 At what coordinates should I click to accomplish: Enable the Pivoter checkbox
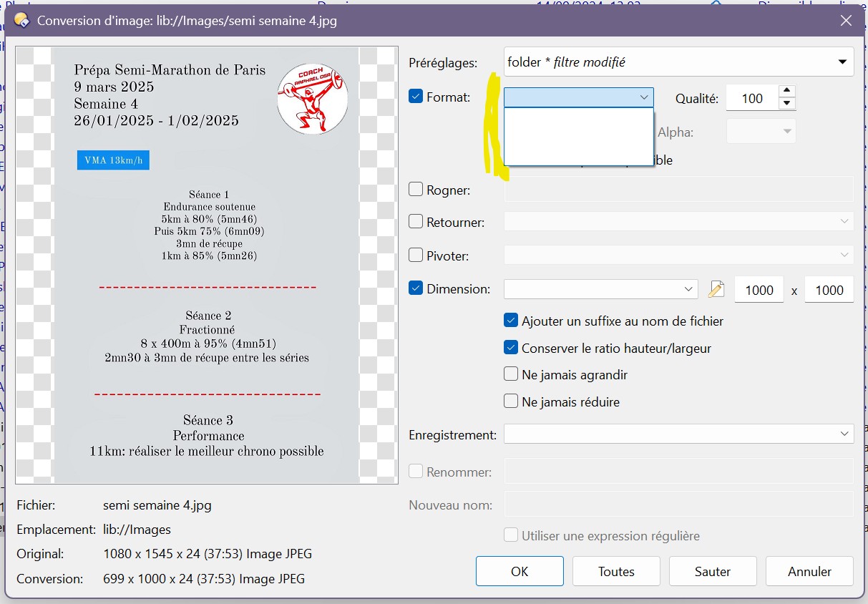(x=416, y=255)
